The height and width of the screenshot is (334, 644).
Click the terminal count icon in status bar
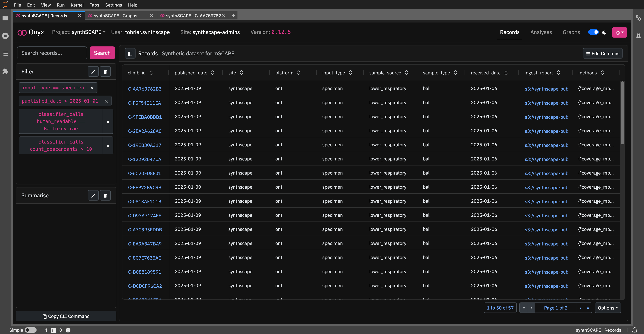pyautogui.click(x=53, y=330)
